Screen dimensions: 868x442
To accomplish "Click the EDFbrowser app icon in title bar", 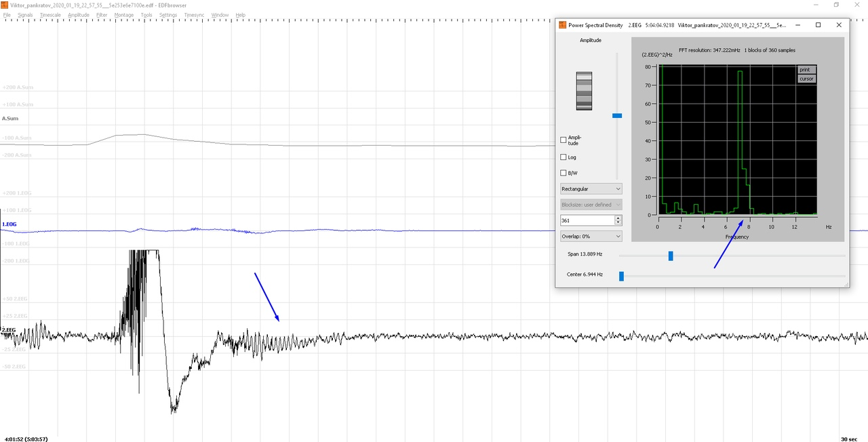I will click(x=5, y=5).
